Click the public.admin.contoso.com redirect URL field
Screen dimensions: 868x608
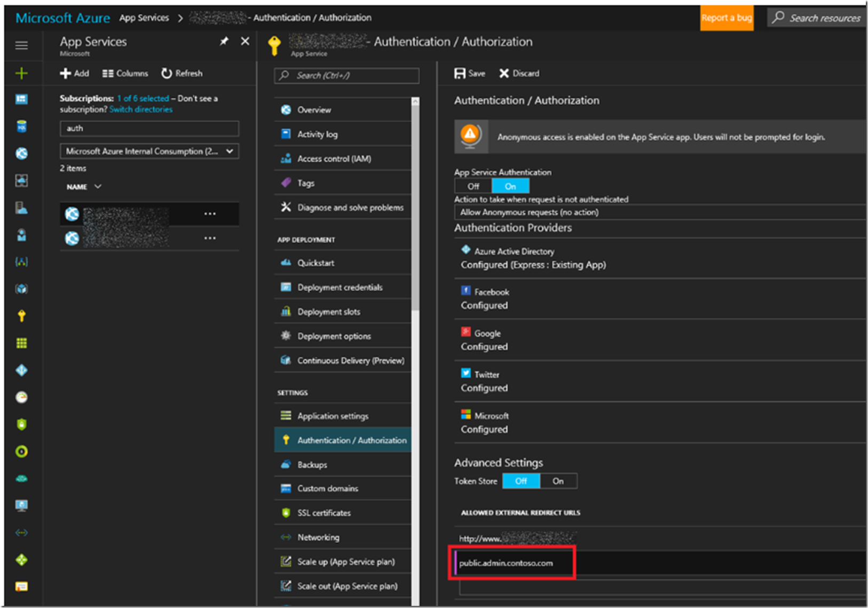(x=660, y=563)
